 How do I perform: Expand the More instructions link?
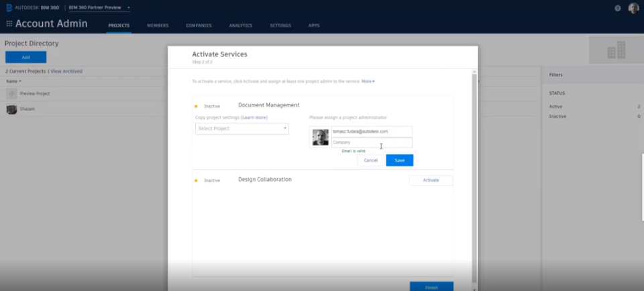(x=368, y=81)
